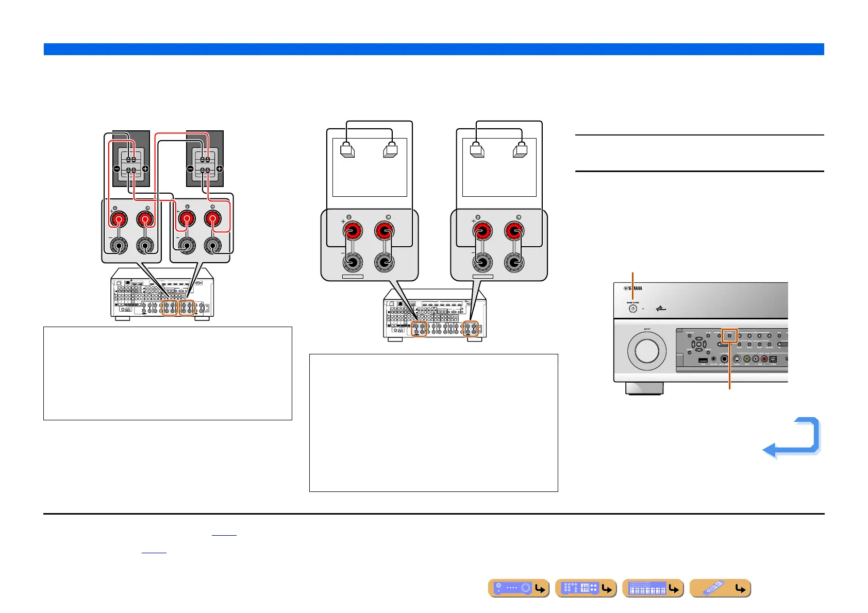Open the front panel display navigation icon
This screenshot has width=868, height=613.
[x=653, y=588]
